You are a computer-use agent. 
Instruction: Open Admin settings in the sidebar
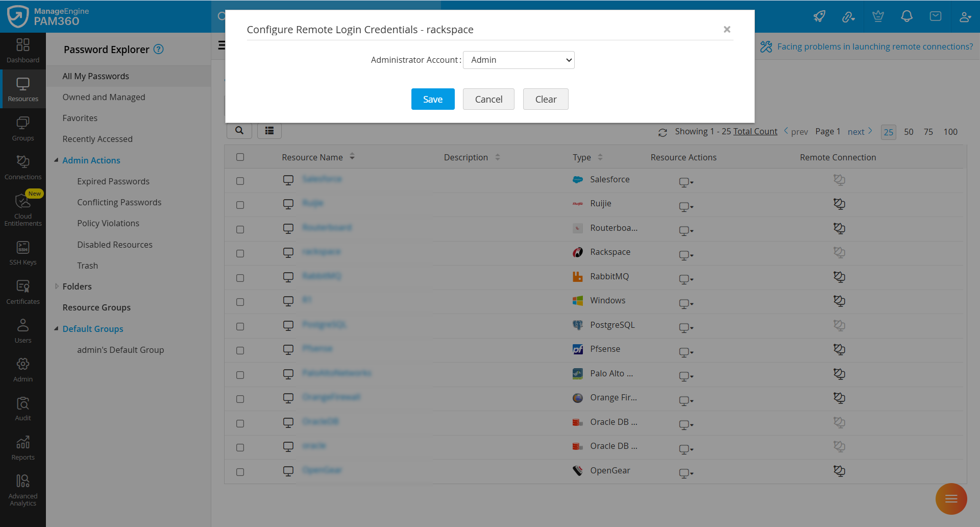point(23,370)
